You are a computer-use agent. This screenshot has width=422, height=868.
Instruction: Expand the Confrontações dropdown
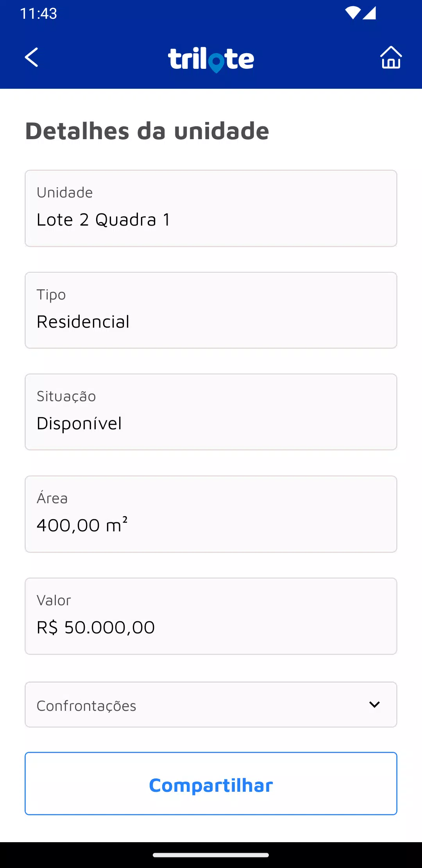[x=211, y=705]
